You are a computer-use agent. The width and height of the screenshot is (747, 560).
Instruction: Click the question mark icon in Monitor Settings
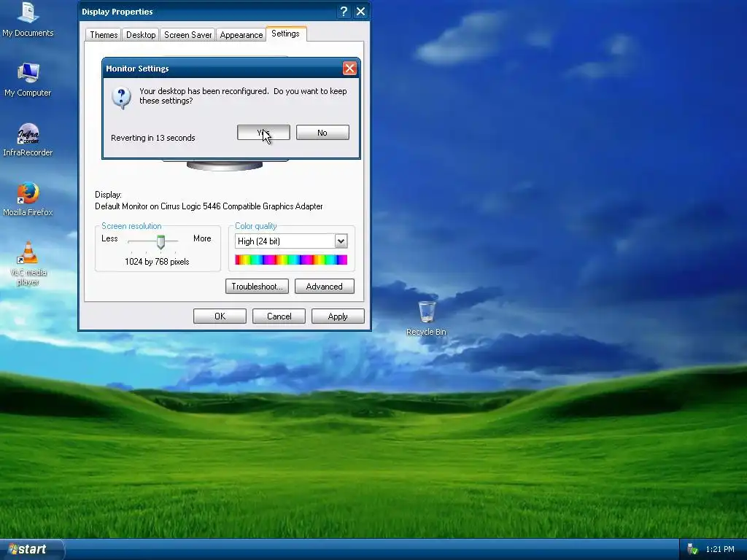(122, 97)
